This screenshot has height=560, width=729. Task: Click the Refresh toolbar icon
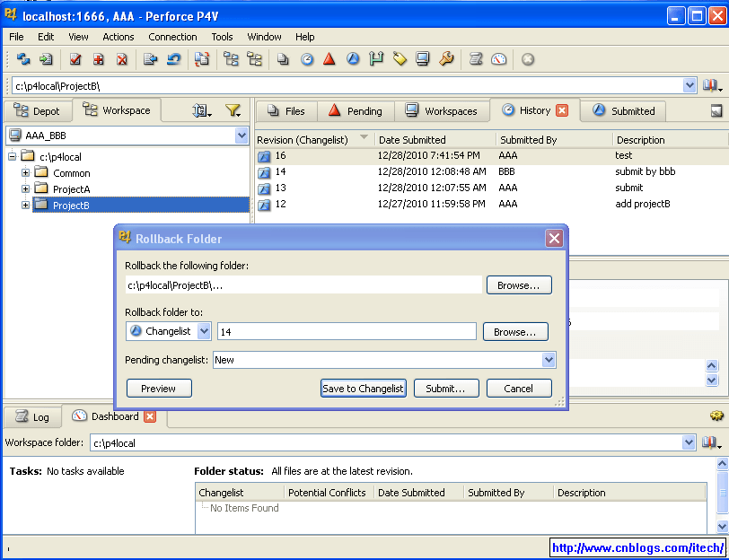click(22, 59)
